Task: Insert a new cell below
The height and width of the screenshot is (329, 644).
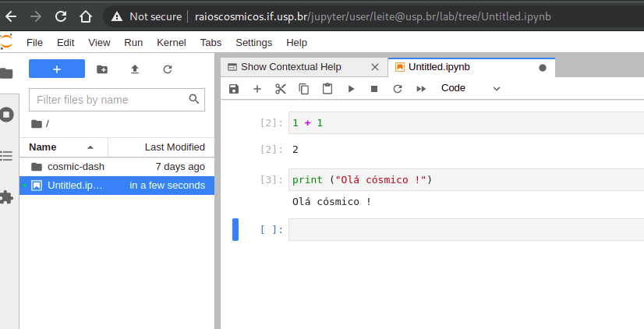Action: (x=257, y=89)
